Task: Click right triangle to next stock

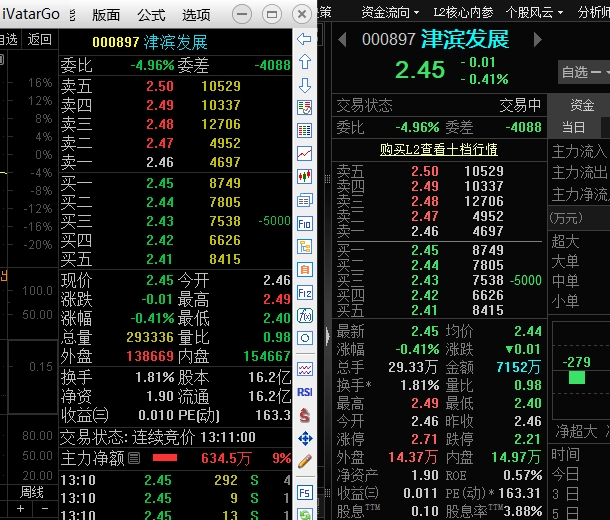Action: pyautogui.click(x=538, y=40)
